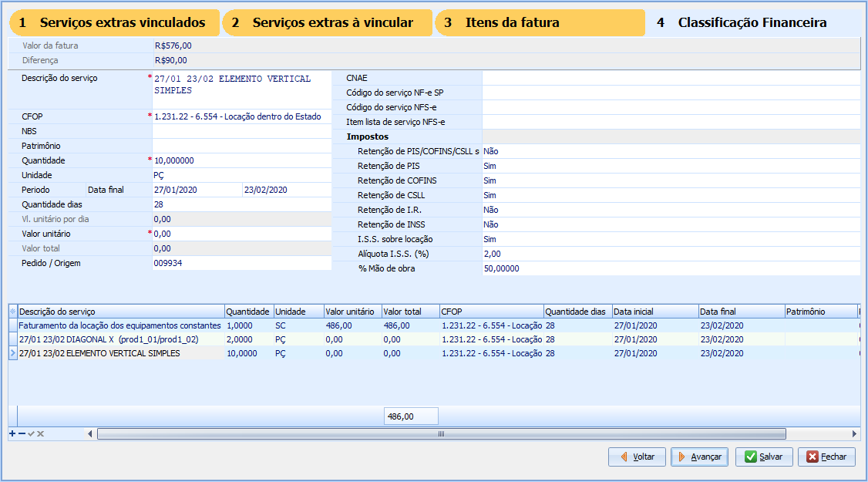Click the current-row indicator arrow in the grid

point(13,353)
